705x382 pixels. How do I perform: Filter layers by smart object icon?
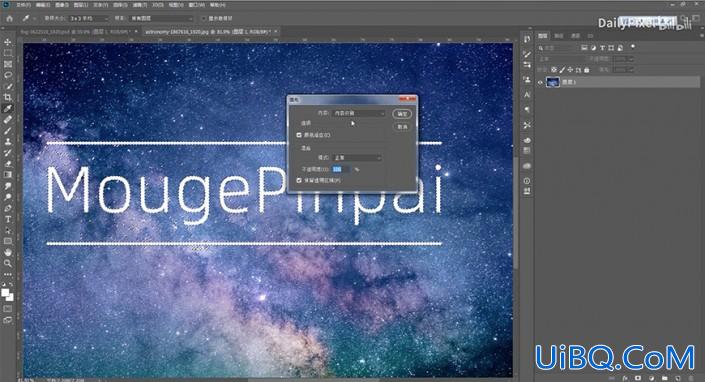tap(620, 48)
